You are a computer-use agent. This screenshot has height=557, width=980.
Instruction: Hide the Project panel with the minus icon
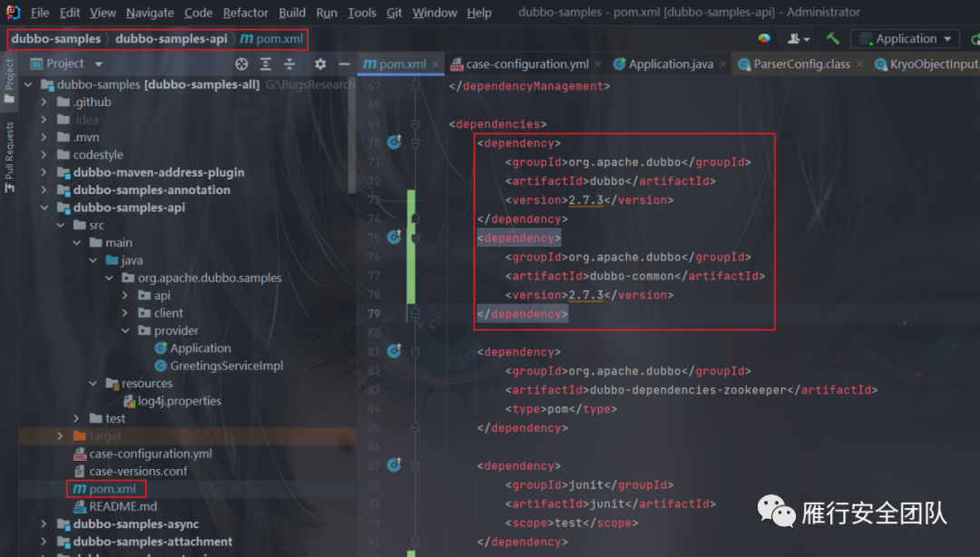pos(345,64)
